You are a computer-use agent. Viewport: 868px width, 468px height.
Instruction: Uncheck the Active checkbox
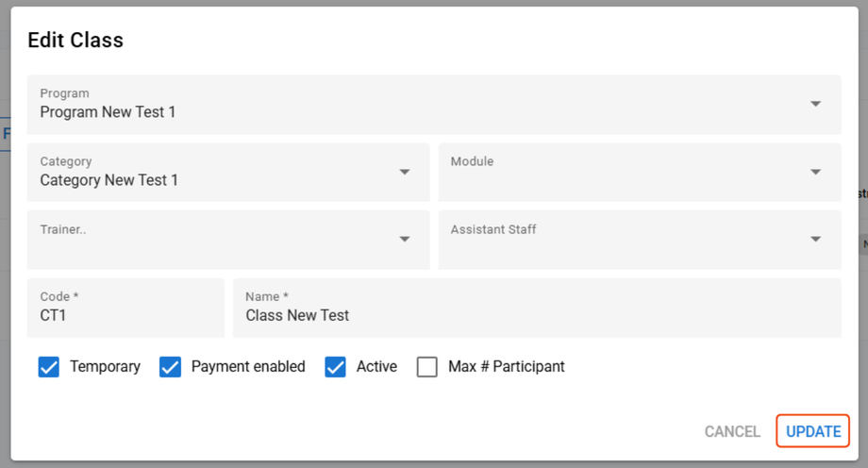(335, 367)
